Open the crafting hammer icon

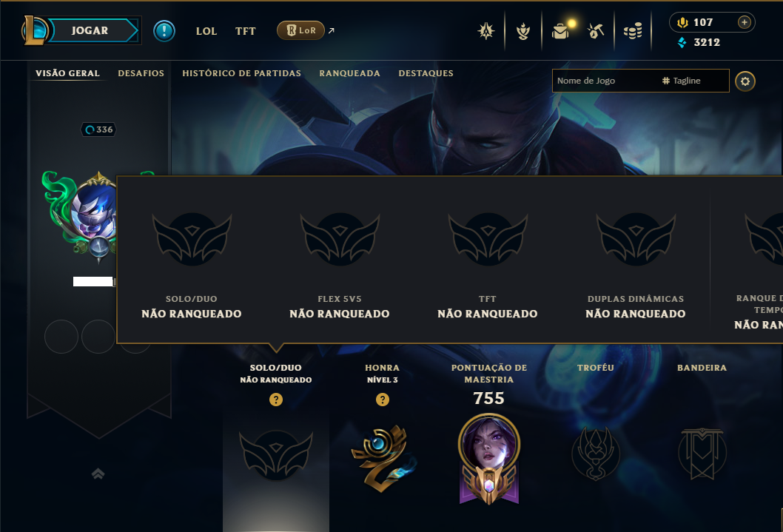coord(596,31)
